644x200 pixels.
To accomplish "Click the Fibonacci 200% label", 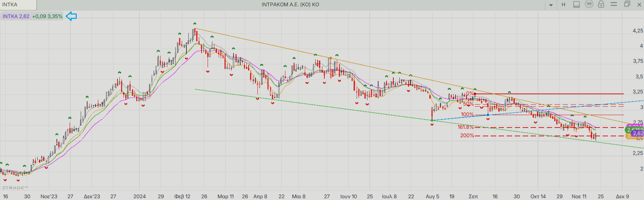I will pyautogui.click(x=467, y=136).
